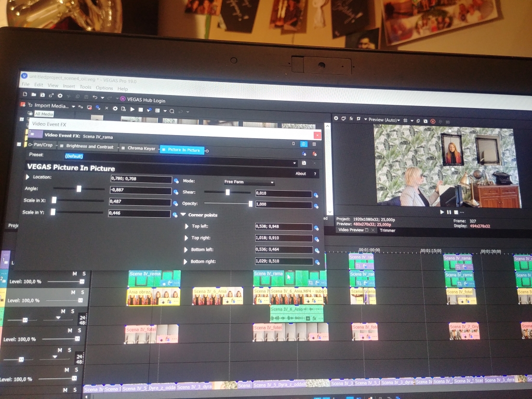Collapse the Corner points section
This screenshot has width=532, height=399.
click(183, 215)
